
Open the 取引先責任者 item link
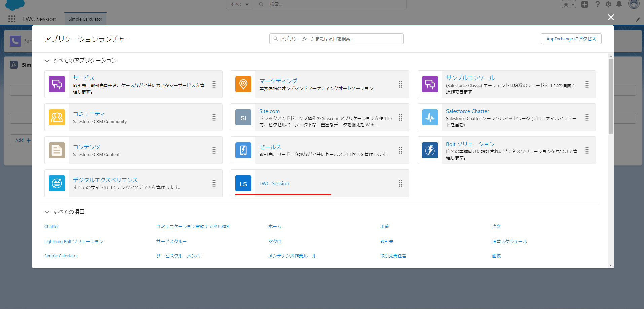393,256
